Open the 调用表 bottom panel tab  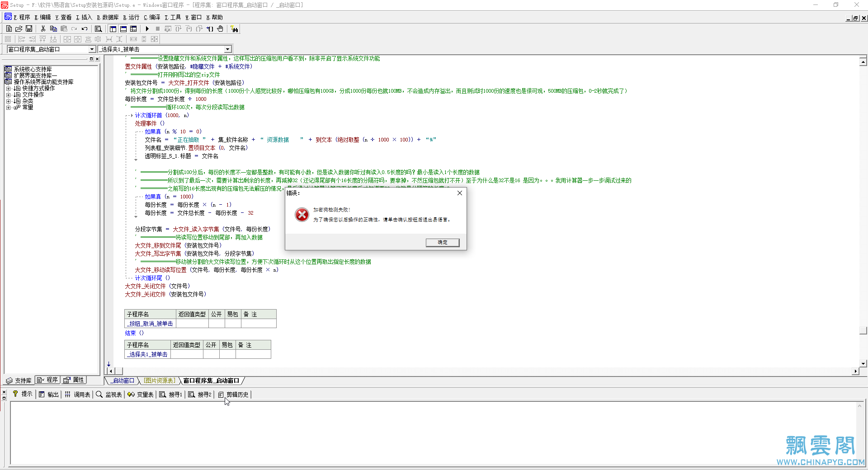tap(77, 395)
